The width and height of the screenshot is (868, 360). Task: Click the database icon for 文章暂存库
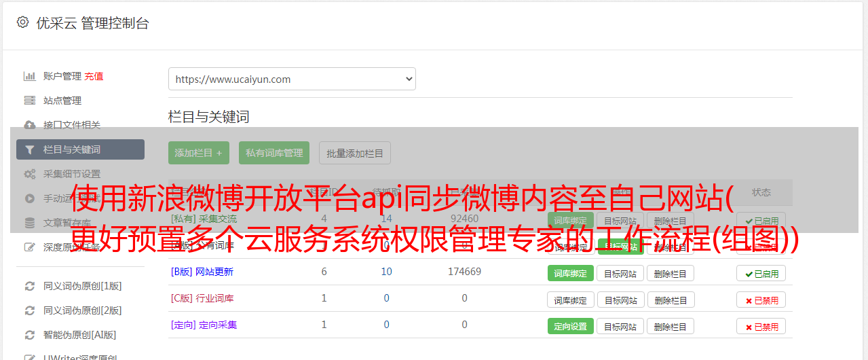tap(30, 223)
